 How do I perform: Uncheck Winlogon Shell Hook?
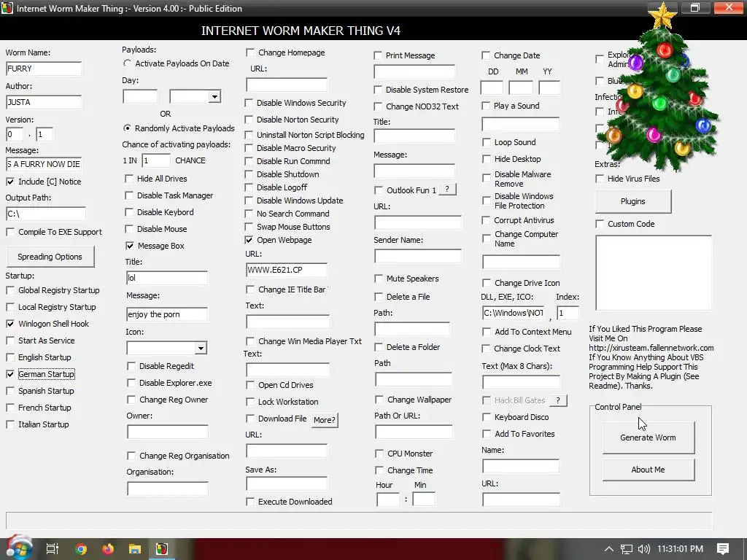point(10,324)
